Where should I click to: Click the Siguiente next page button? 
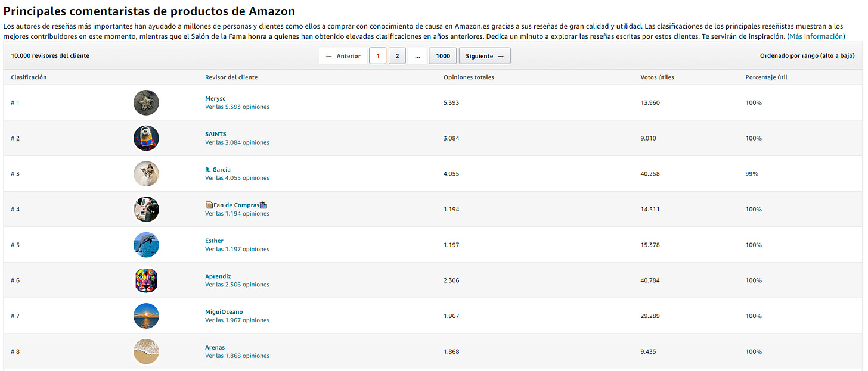click(485, 56)
